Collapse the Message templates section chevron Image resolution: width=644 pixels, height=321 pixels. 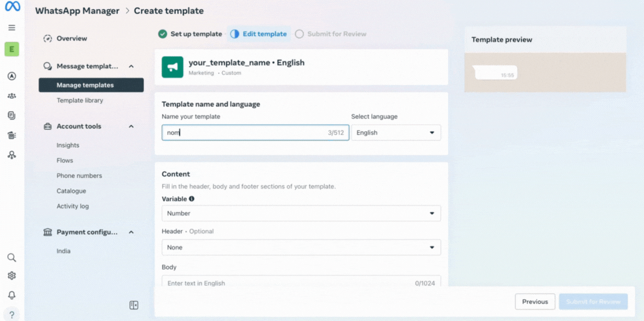pos(131,66)
